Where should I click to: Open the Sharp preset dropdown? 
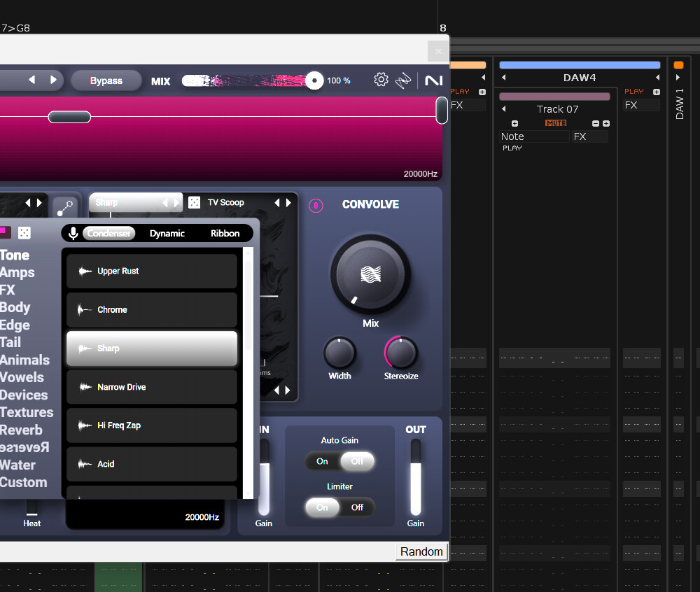tap(136, 202)
